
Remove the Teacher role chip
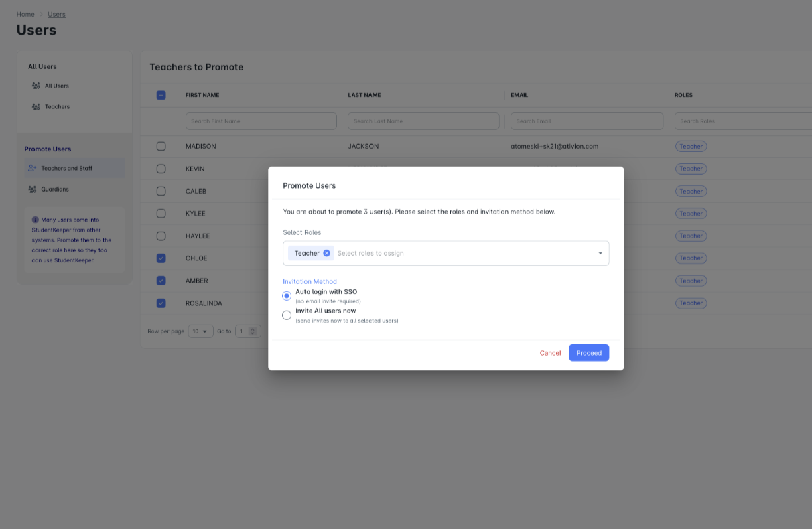pos(326,253)
